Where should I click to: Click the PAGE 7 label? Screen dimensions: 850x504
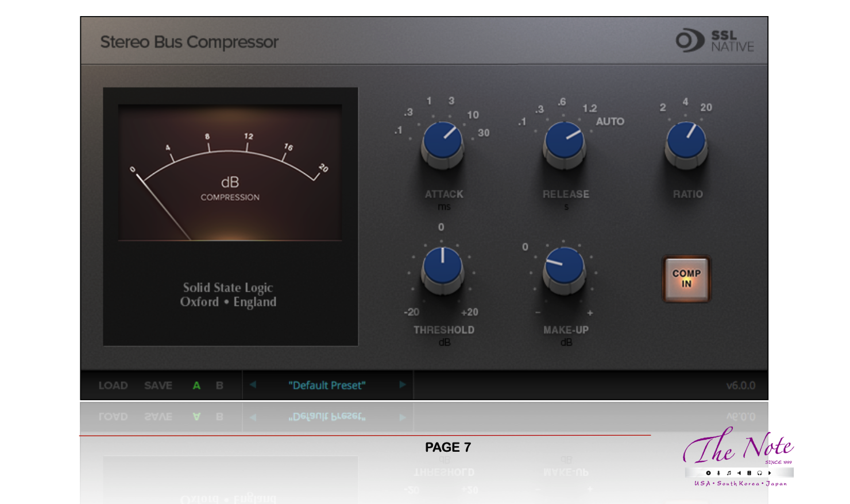[448, 447]
